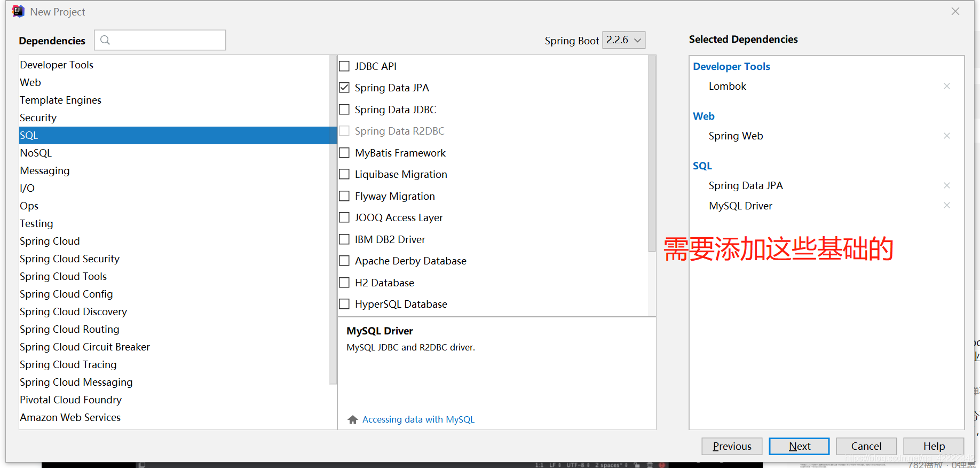Uncheck the Spring Data JPA checkbox
The image size is (980, 468).
point(344,88)
